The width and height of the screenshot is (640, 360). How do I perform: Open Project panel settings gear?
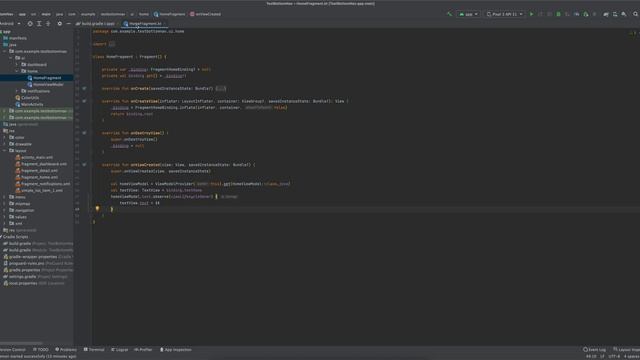60,24
